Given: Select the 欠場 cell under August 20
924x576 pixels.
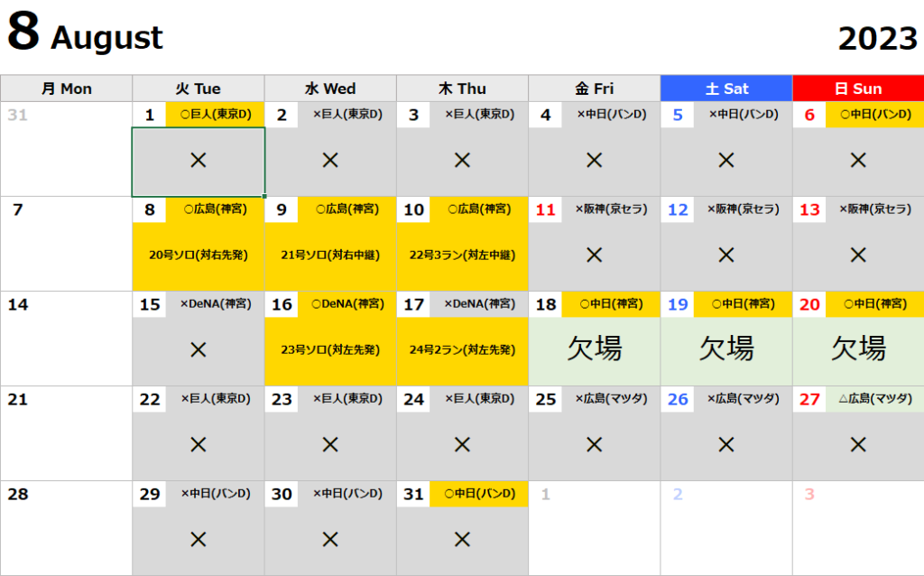Looking at the screenshot, I should (x=858, y=348).
